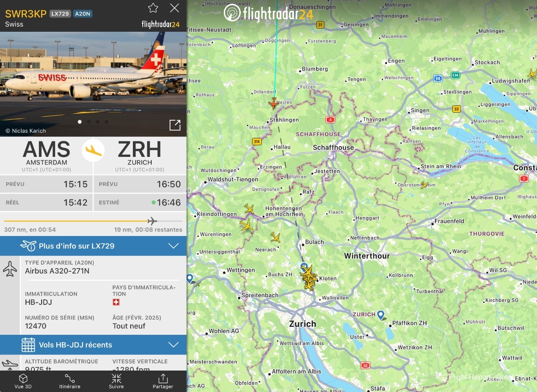
Task: Select the second photo carousel dot
Action: 89,122
